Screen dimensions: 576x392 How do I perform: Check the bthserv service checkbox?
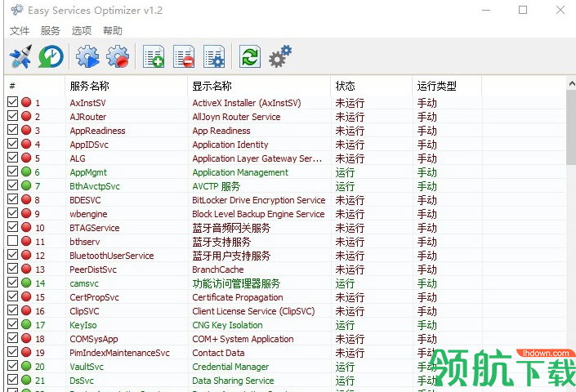[12, 241]
